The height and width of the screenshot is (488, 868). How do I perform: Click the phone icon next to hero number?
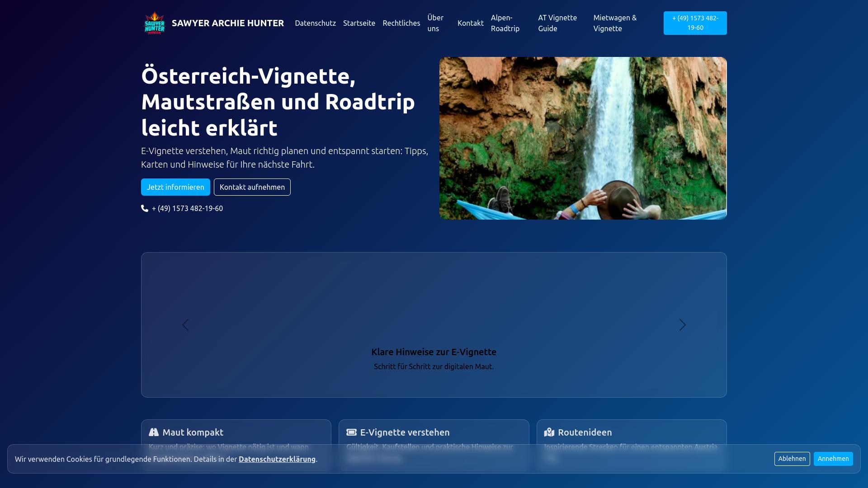(x=144, y=208)
